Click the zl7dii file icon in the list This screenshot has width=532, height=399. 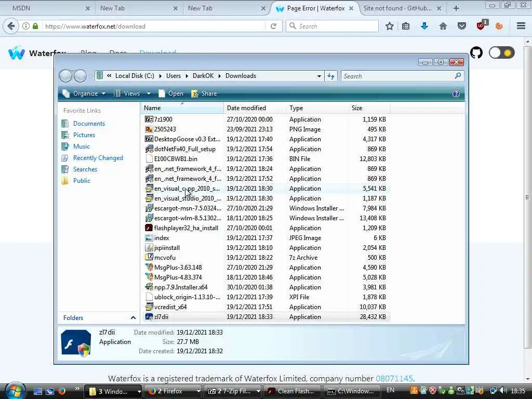pyautogui.click(x=149, y=316)
